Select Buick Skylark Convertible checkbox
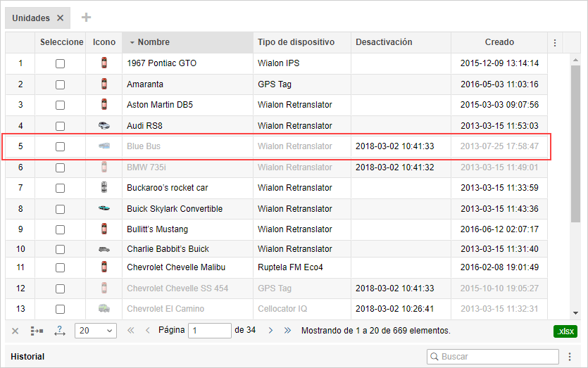This screenshot has width=588, height=368. click(x=60, y=209)
